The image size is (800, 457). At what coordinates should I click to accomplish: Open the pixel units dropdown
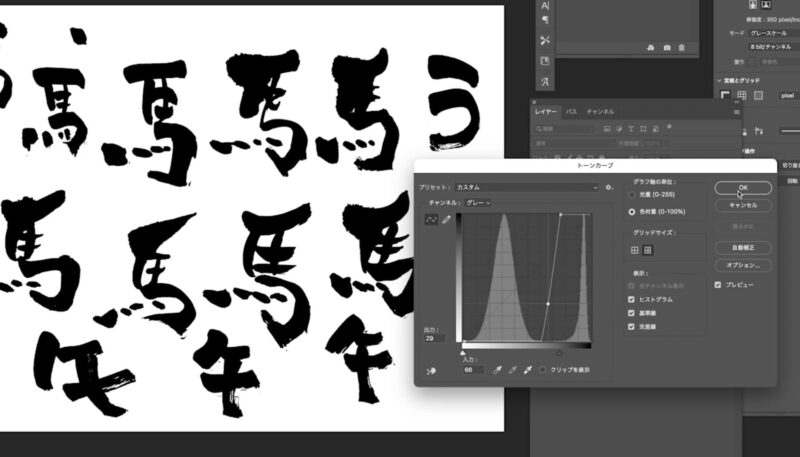[789, 95]
